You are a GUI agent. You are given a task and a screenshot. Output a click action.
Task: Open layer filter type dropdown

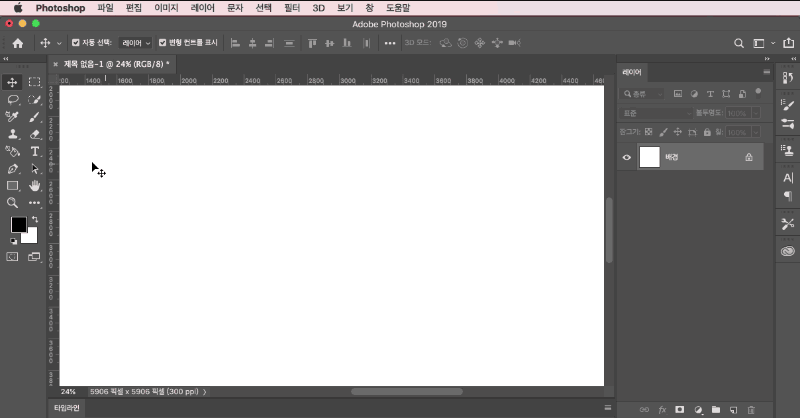642,94
